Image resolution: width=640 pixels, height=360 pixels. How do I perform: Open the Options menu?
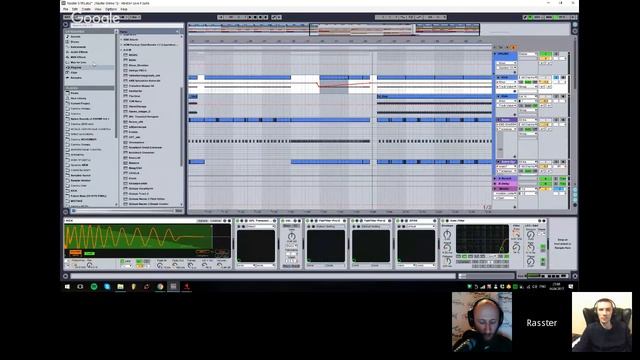111,9
